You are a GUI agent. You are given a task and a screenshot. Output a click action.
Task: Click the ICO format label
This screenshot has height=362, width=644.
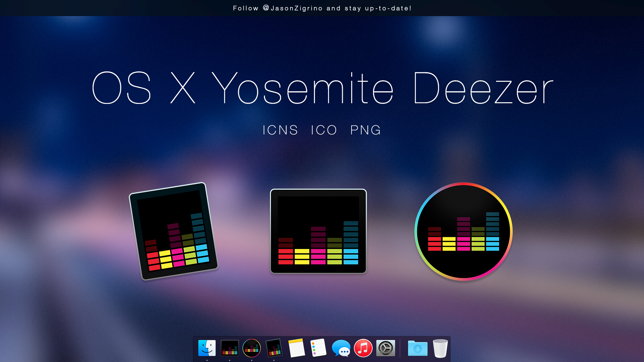324,130
